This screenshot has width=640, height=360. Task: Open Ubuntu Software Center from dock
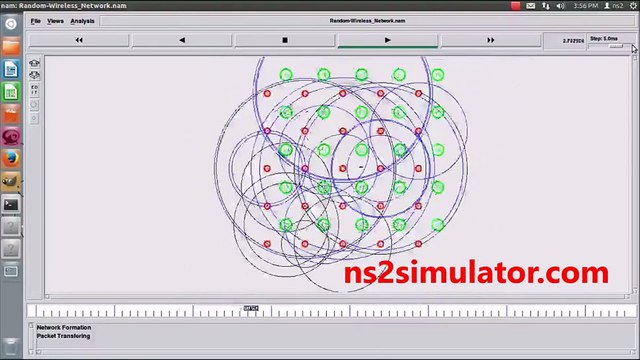[11, 114]
